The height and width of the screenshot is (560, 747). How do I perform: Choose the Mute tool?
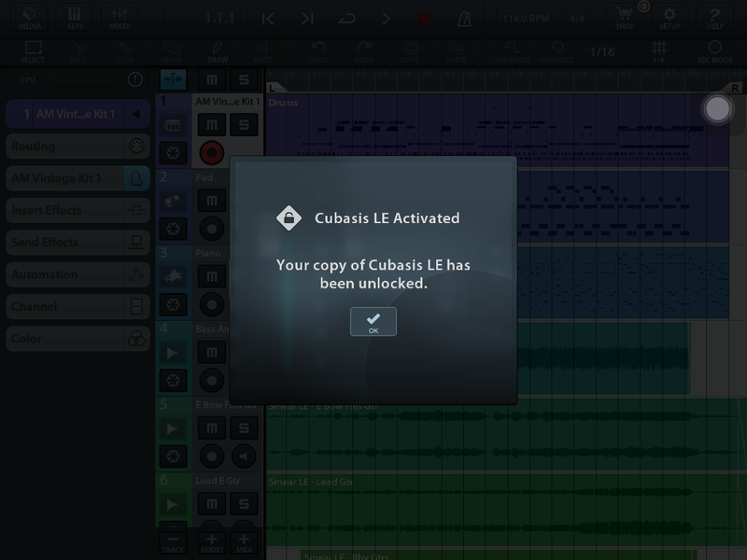[x=262, y=51]
